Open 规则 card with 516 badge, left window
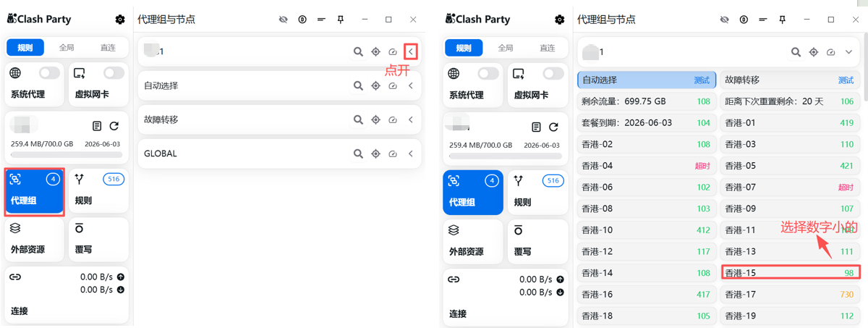 (x=99, y=192)
